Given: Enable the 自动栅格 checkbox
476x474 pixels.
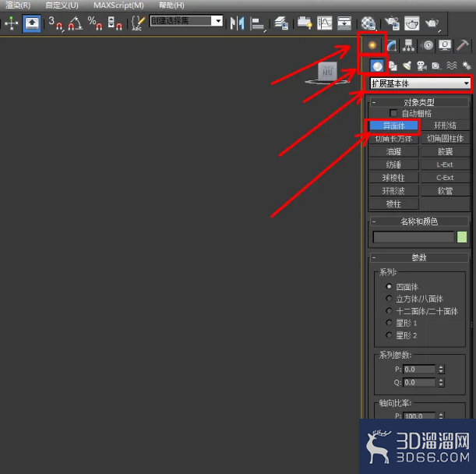Looking at the screenshot, I should [x=393, y=113].
